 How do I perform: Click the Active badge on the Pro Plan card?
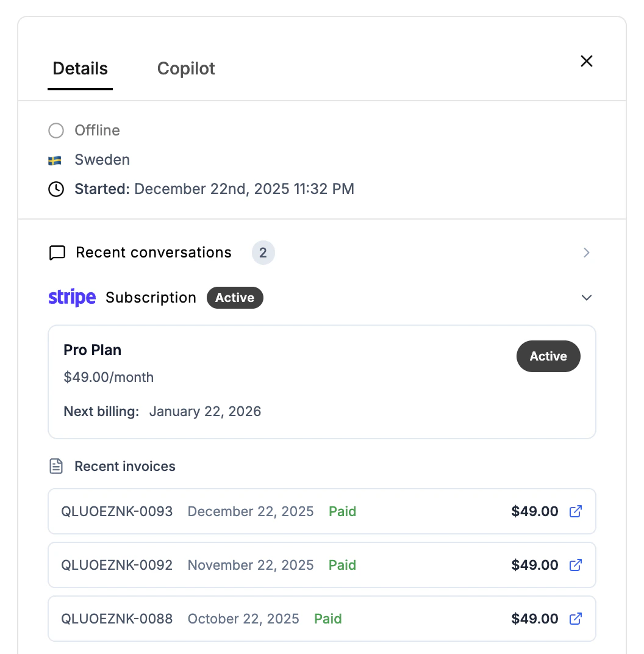tap(548, 356)
